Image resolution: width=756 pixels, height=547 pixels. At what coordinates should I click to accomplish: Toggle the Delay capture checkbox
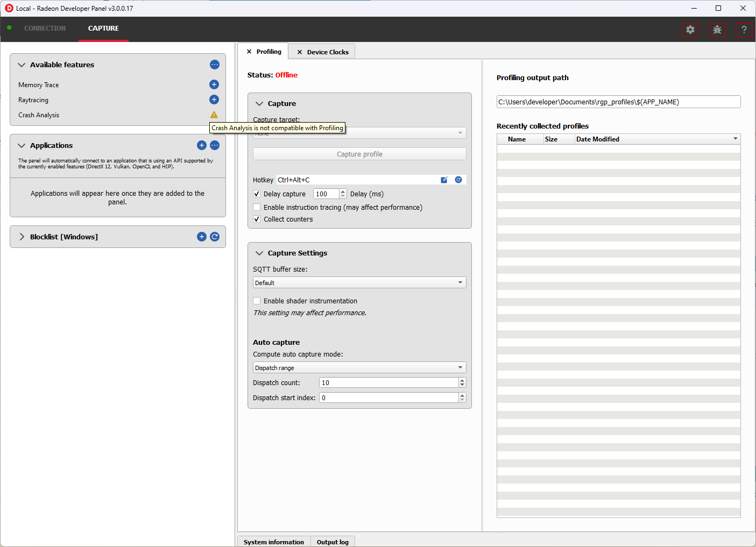coord(257,194)
